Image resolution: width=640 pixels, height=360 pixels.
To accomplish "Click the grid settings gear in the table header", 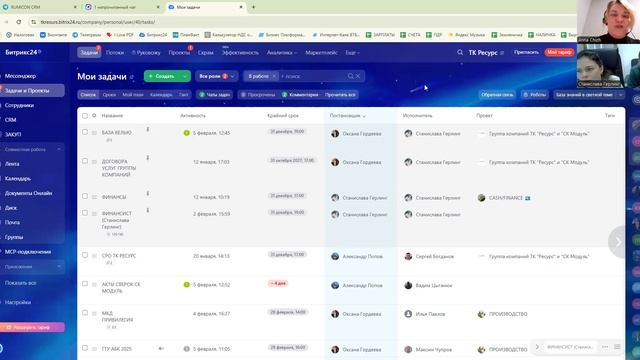I will (94, 116).
